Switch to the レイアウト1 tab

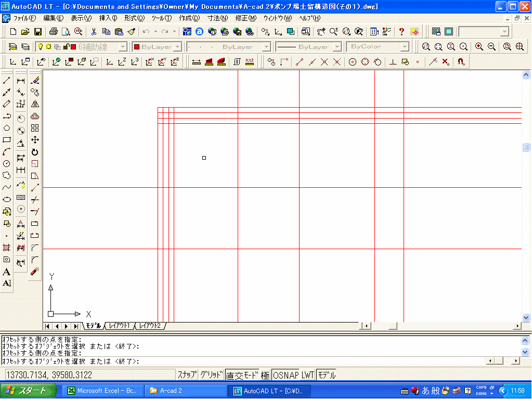pos(120,326)
